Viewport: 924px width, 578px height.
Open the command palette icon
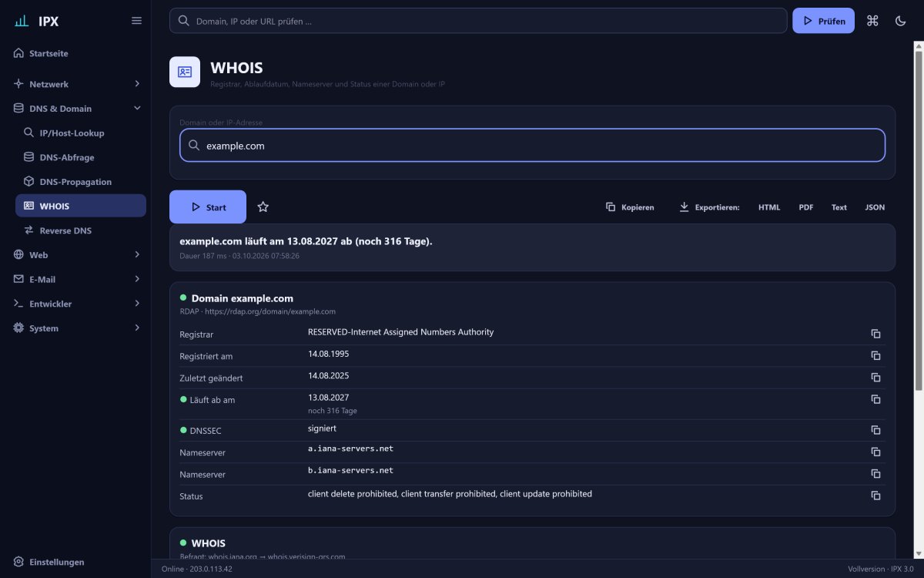(872, 21)
